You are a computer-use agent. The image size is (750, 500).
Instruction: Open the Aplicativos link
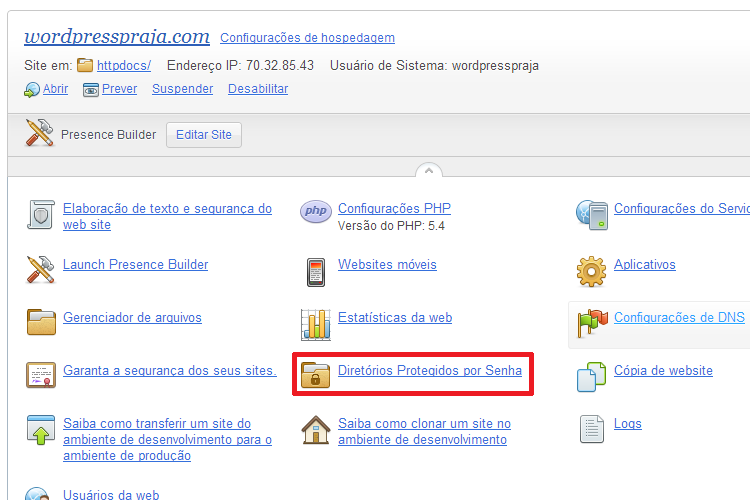(x=645, y=265)
